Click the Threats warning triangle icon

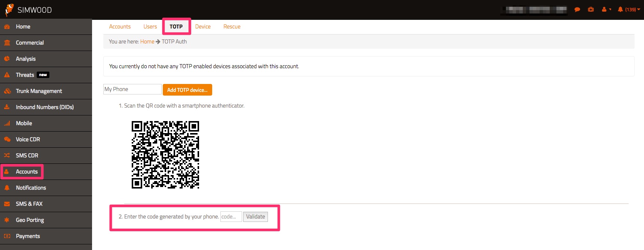click(x=7, y=75)
